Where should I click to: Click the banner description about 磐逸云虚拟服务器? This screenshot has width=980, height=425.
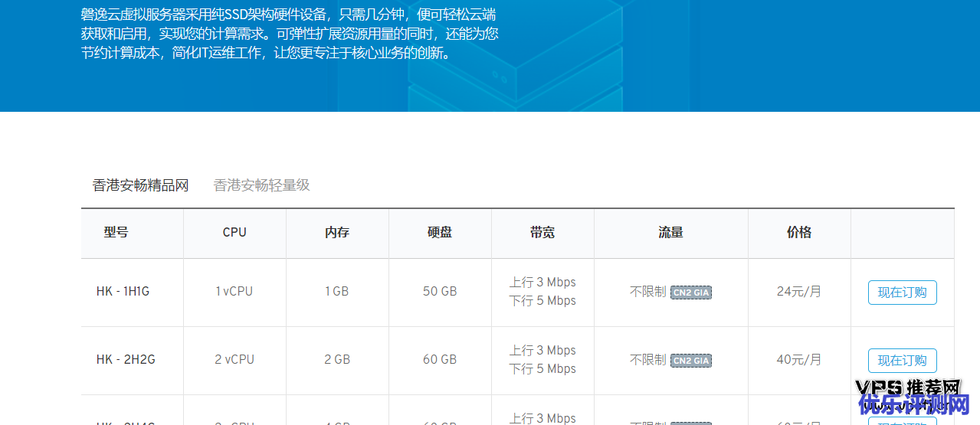click(x=290, y=34)
